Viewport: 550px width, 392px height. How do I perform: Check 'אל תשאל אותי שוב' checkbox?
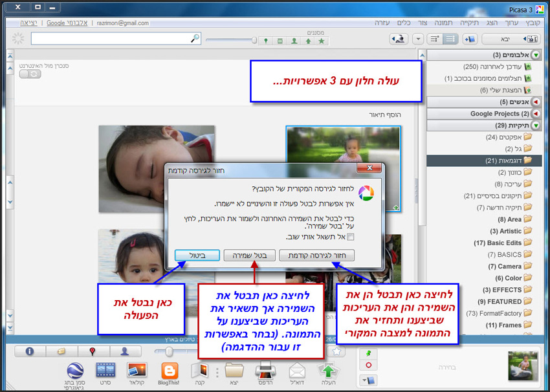[x=351, y=237]
